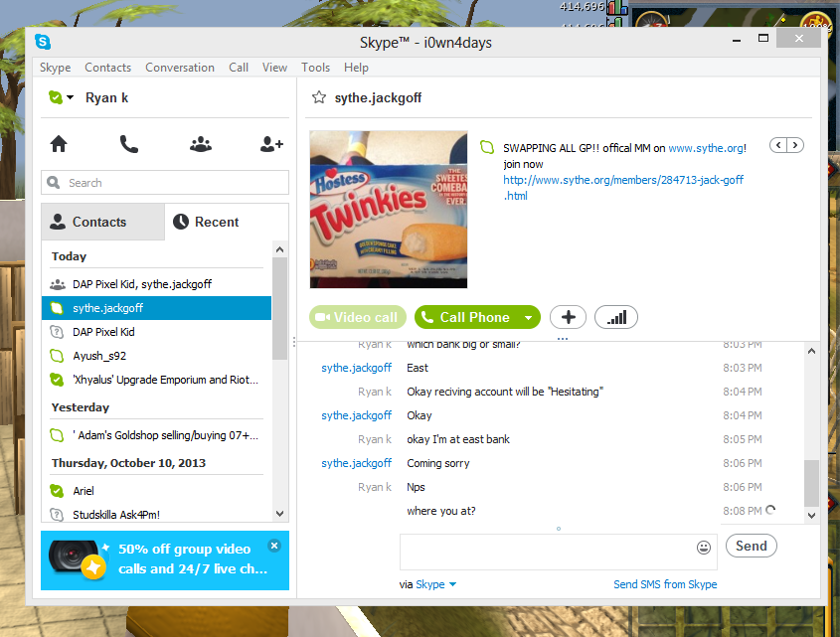The height and width of the screenshot is (637, 840).
Task: Select Ayush_s92 conversation
Action: [156, 356]
